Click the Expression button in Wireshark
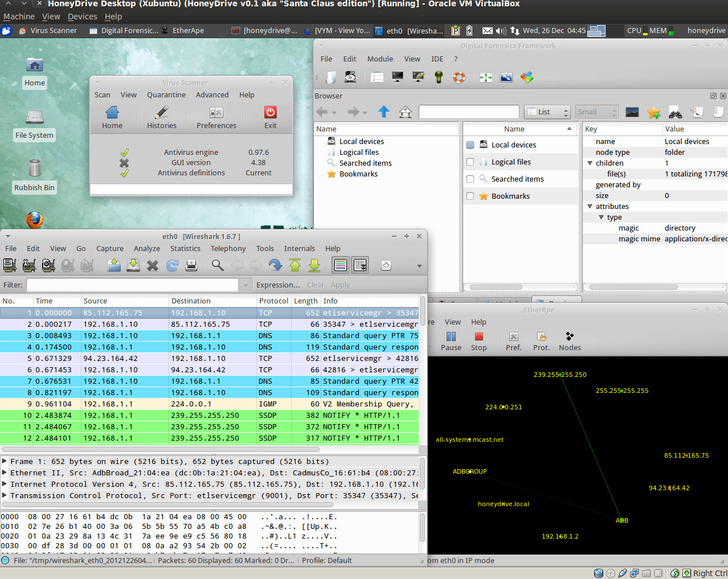Image resolution: width=728 pixels, height=579 pixels. 278,285
